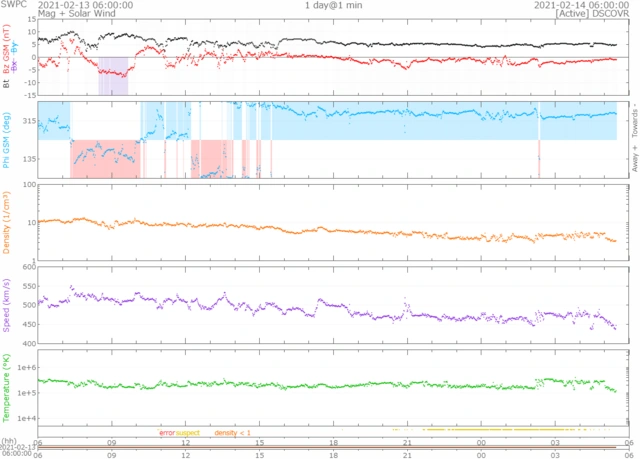Click the 'Phi GSM (deg)' axis label
Screen dimensions: 640x459
[x=6, y=140]
